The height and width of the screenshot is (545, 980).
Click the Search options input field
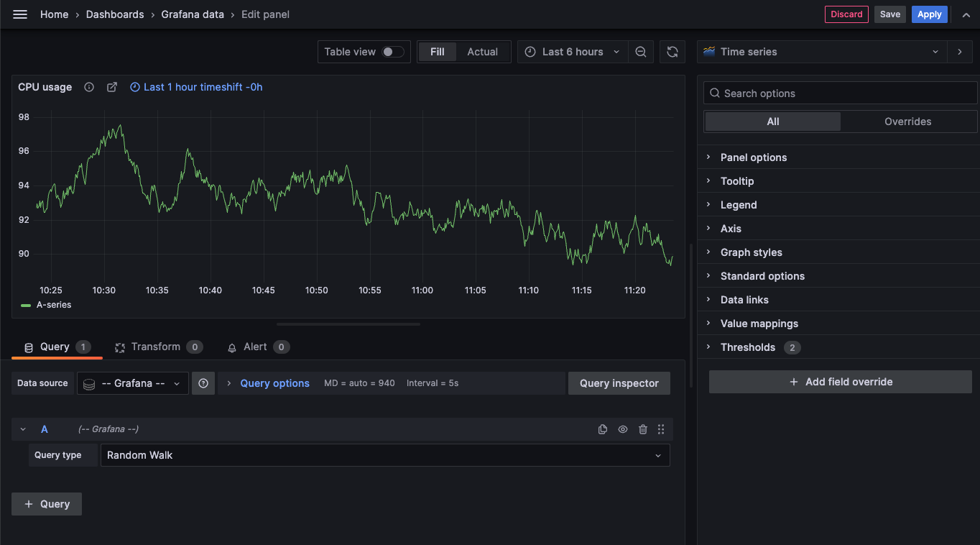coord(841,93)
